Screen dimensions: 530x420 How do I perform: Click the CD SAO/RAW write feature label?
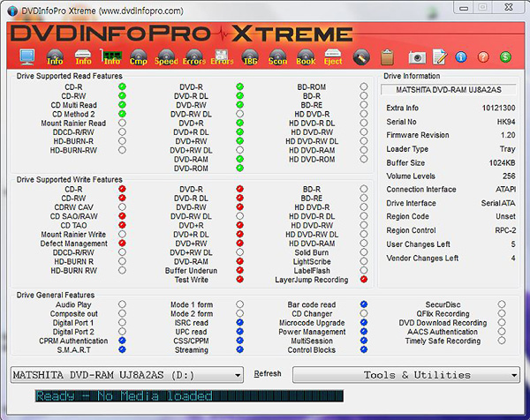point(73,216)
